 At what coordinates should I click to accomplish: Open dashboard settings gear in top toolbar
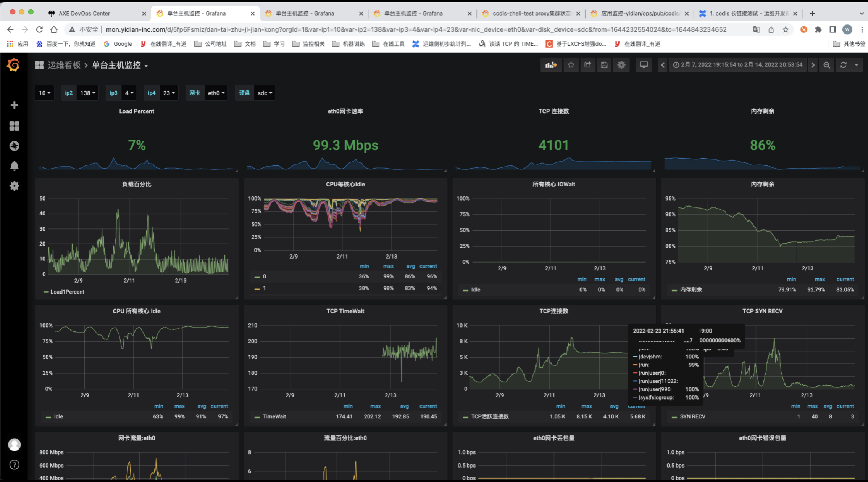(x=621, y=65)
